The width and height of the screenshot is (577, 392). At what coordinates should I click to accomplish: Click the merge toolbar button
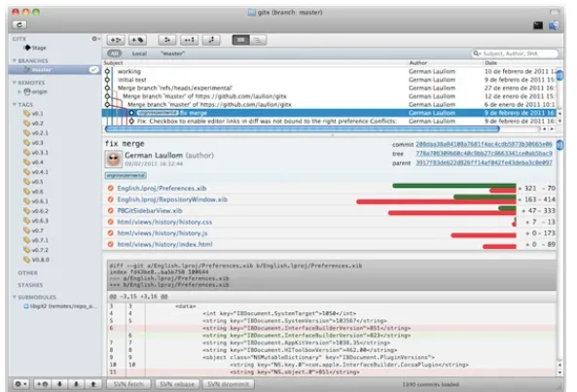pos(167,40)
